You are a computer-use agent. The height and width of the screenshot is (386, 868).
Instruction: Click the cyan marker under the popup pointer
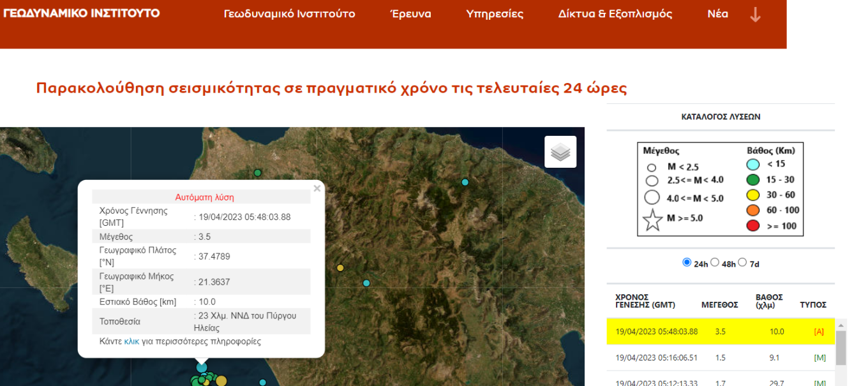coord(202,367)
